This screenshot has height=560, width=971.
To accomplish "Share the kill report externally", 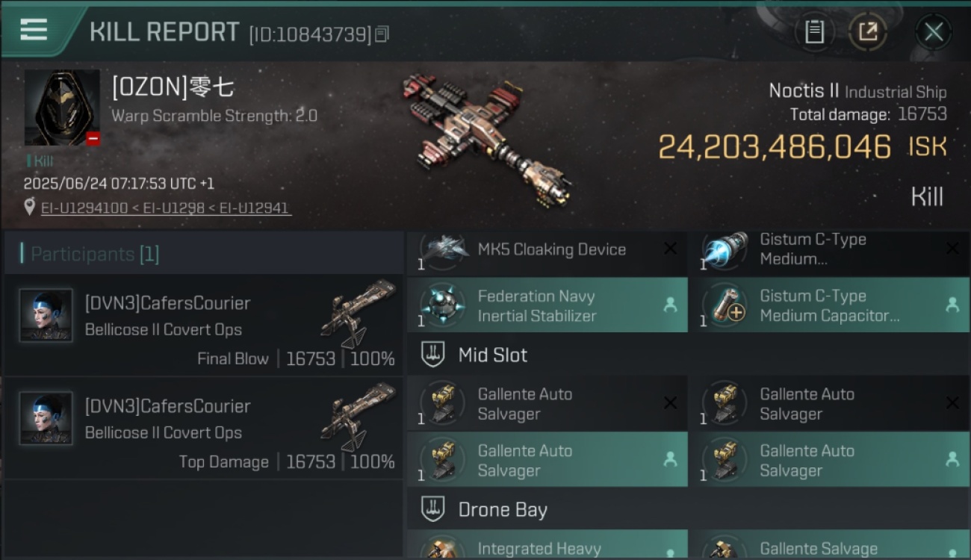I will [867, 32].
